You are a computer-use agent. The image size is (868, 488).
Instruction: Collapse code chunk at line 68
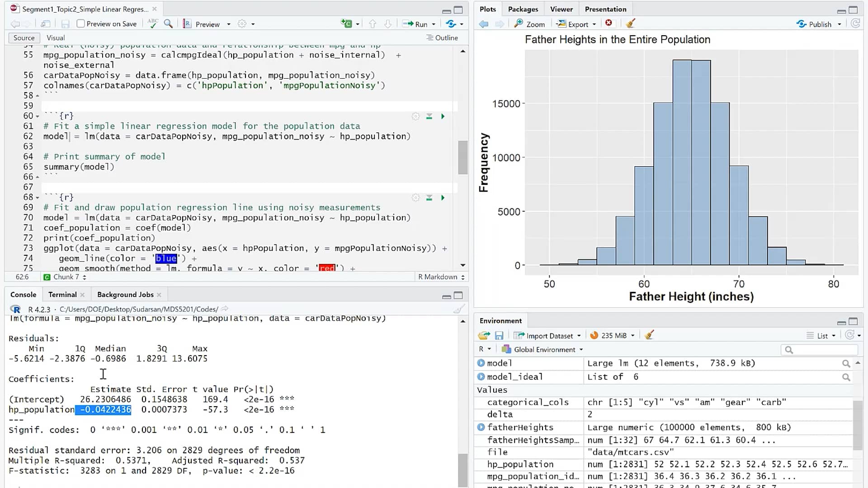pos(38,197)
